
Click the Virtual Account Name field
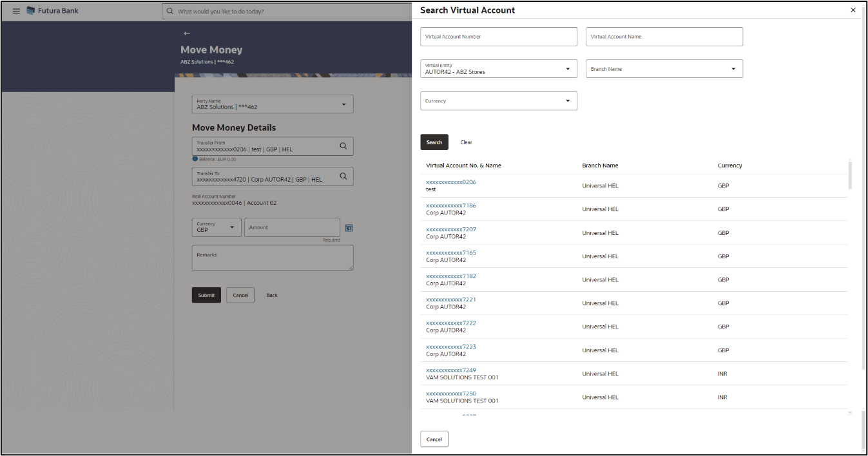[664, 37]
